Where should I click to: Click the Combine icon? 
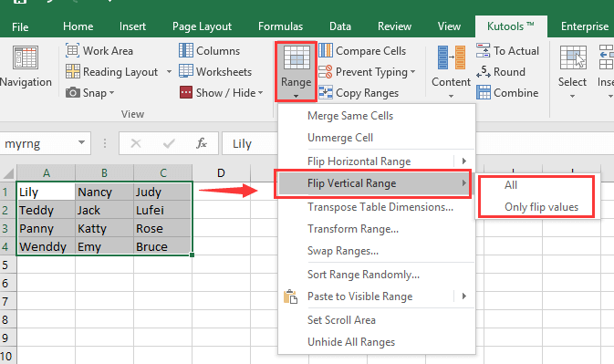484,93
